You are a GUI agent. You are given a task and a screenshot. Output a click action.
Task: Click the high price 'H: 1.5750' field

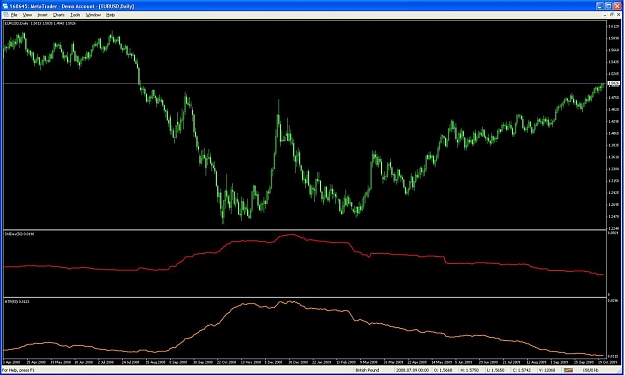470,370
